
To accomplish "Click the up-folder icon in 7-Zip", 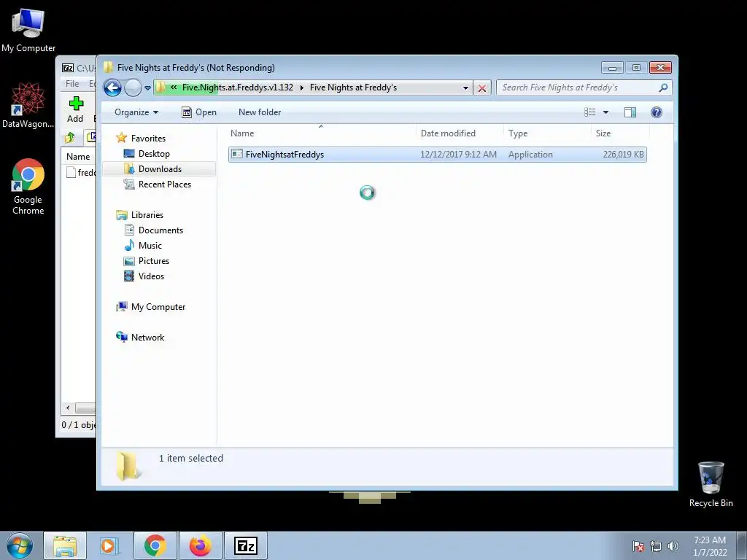I will pyautogui.click(x=70, y=138).
